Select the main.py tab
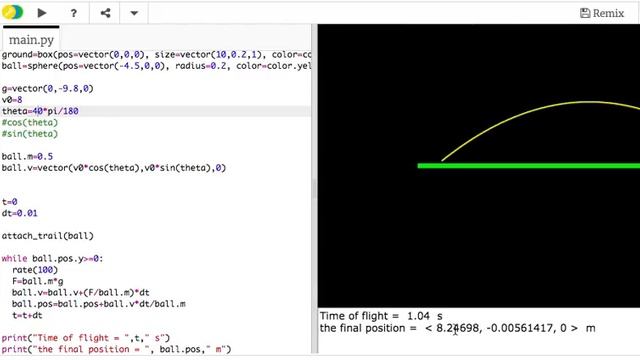This screenshot has height=360, width=640. point(31,40)
